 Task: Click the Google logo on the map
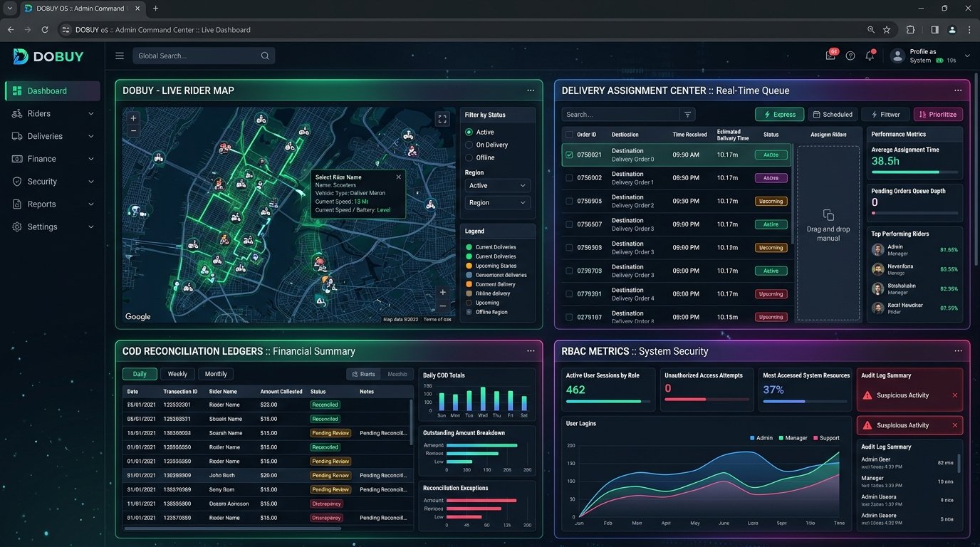(x=138, y=317)
